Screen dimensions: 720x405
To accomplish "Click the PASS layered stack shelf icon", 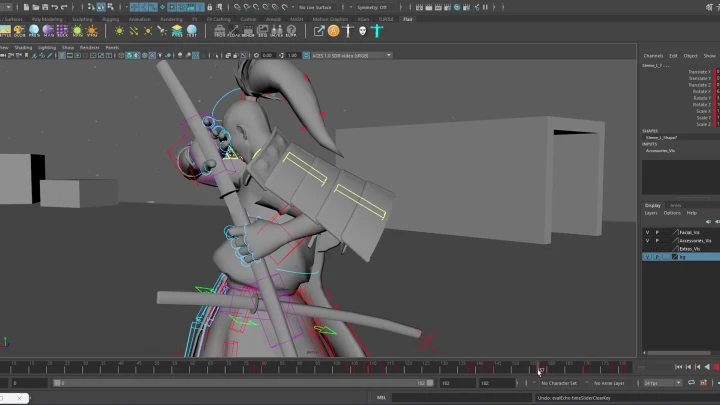I will (177, 31).
